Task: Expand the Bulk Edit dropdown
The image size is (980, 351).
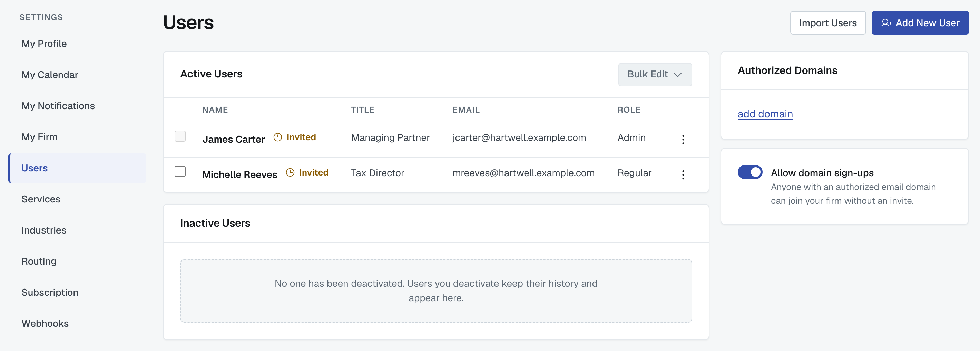Action: (x=655, y=74)
